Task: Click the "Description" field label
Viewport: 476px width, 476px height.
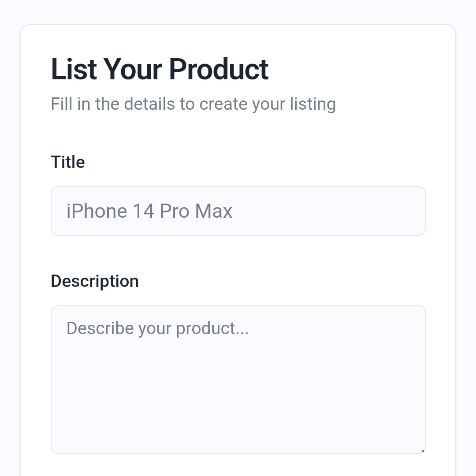Action: pos(95,281)
